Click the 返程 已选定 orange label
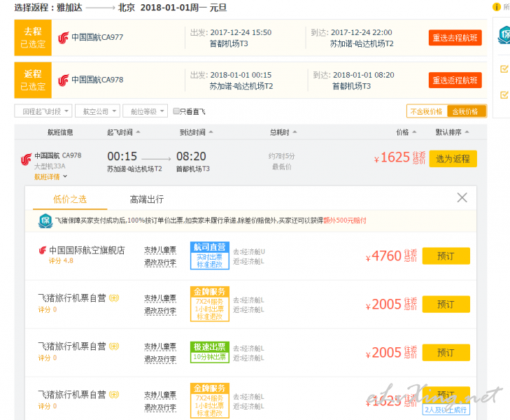The width and height of the screenshot is (510, 420). (x=33, y=80)
